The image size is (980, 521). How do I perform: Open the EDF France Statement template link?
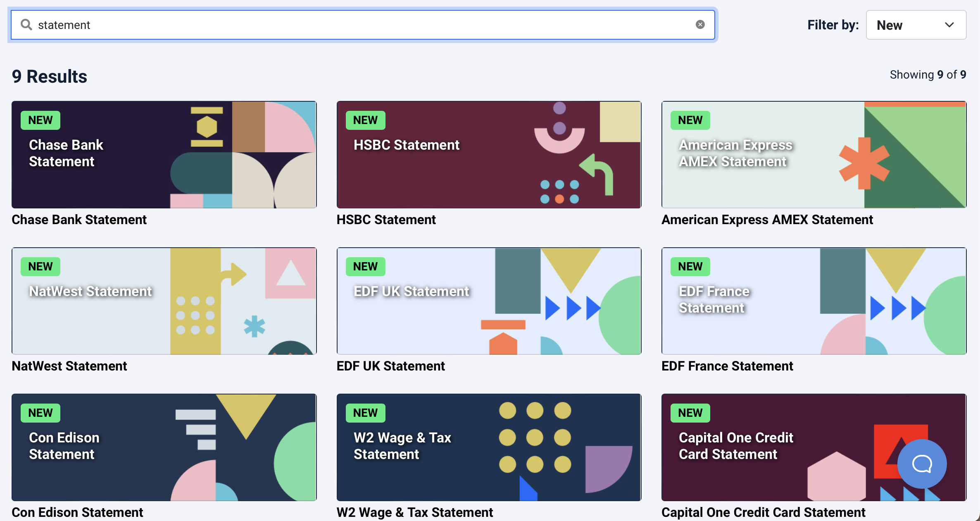click(727, 366)
